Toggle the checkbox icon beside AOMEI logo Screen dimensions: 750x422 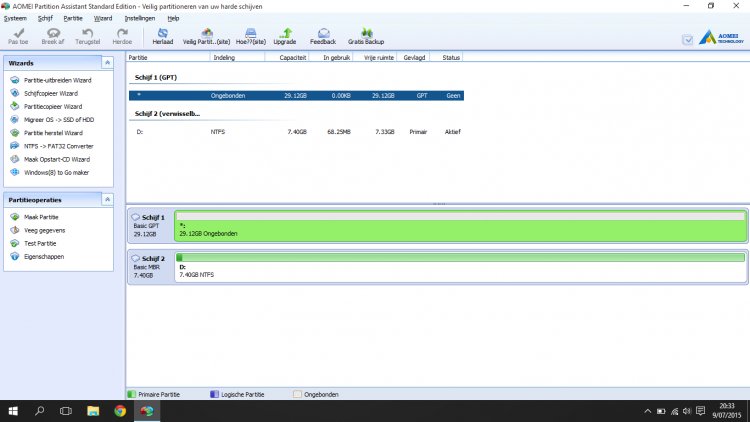tap(687, 40)
